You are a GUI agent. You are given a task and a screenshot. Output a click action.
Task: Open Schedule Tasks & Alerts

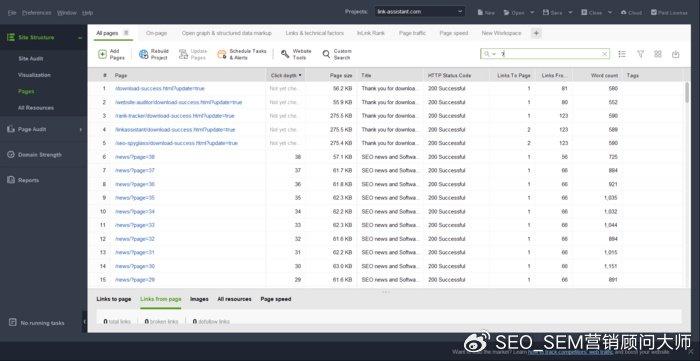222,54
